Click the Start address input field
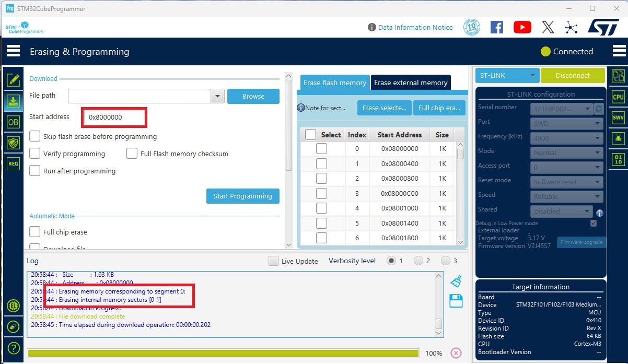The width and height of the screenshot is (628, 364). [x=114, y=117]
